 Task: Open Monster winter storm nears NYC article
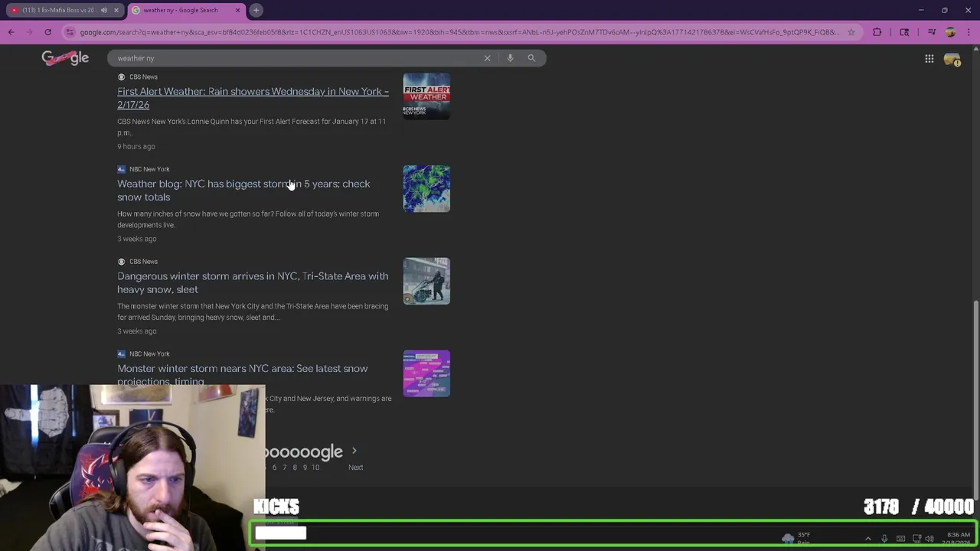point(242,374)
